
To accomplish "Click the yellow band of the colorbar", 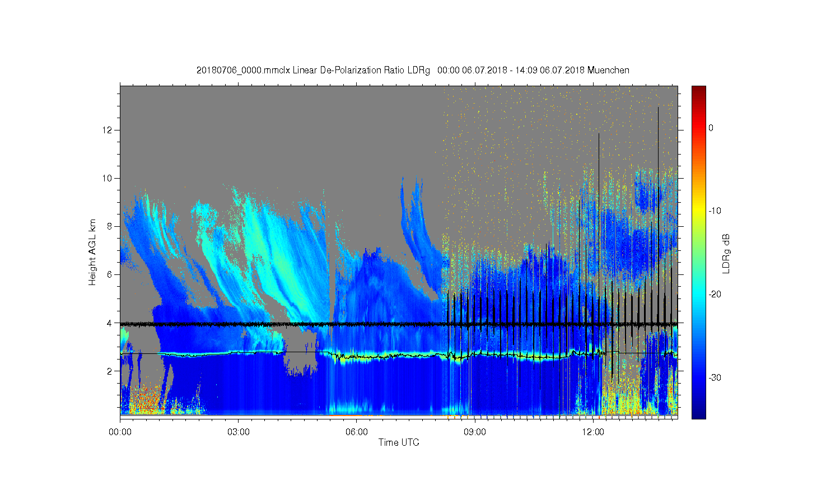I will tap(698, 211).
